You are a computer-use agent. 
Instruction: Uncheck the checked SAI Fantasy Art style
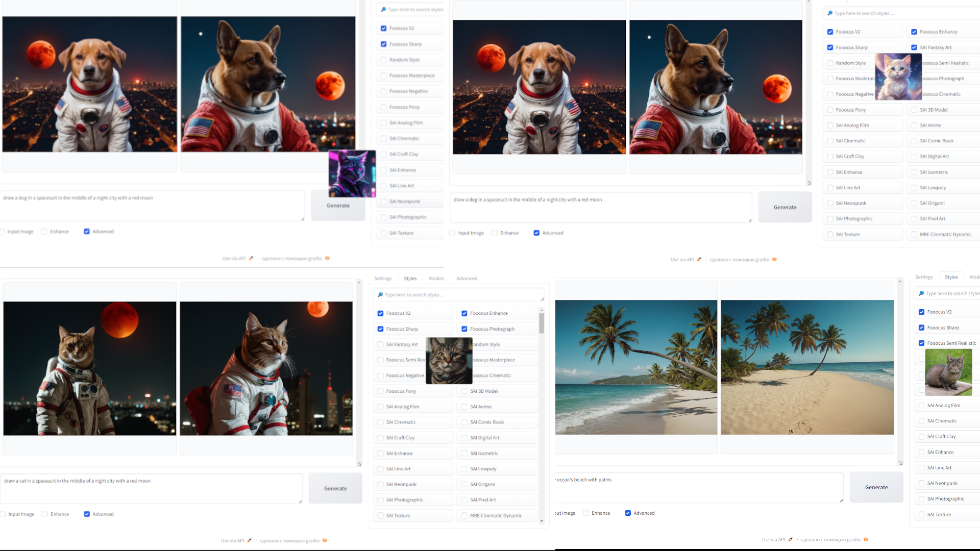click(x=914, y=47)
